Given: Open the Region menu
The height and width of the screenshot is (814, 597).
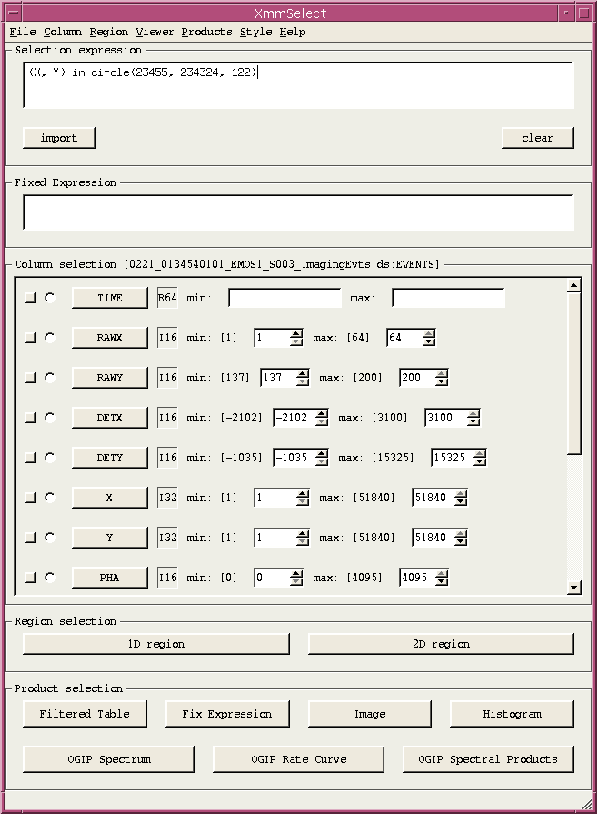Looking at the screenshot, I should pos(108,32).
